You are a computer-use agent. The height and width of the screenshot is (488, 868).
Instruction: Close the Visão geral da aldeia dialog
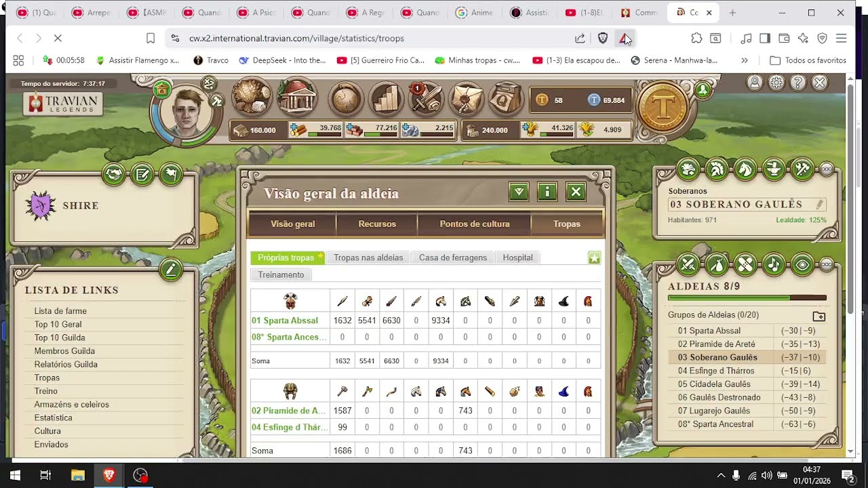point(576,192)
